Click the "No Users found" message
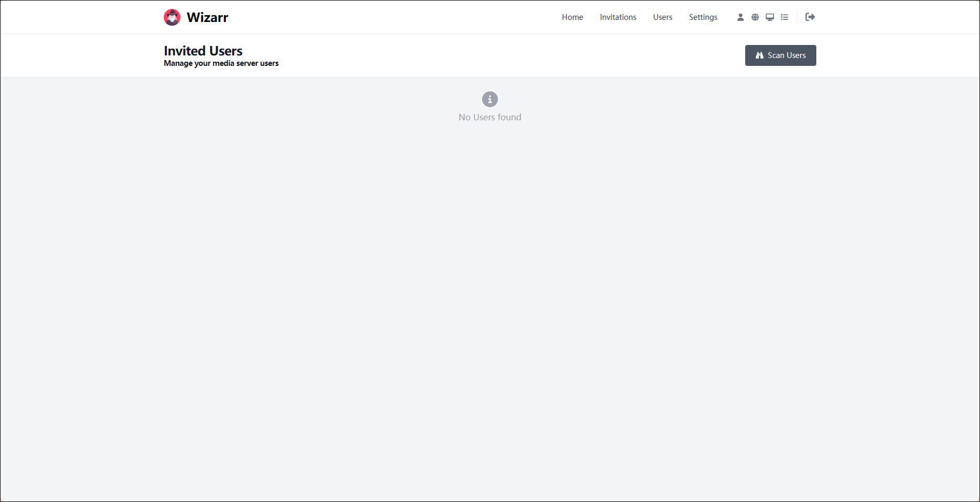Screen dimensions: 980x502 coord(490,117)
